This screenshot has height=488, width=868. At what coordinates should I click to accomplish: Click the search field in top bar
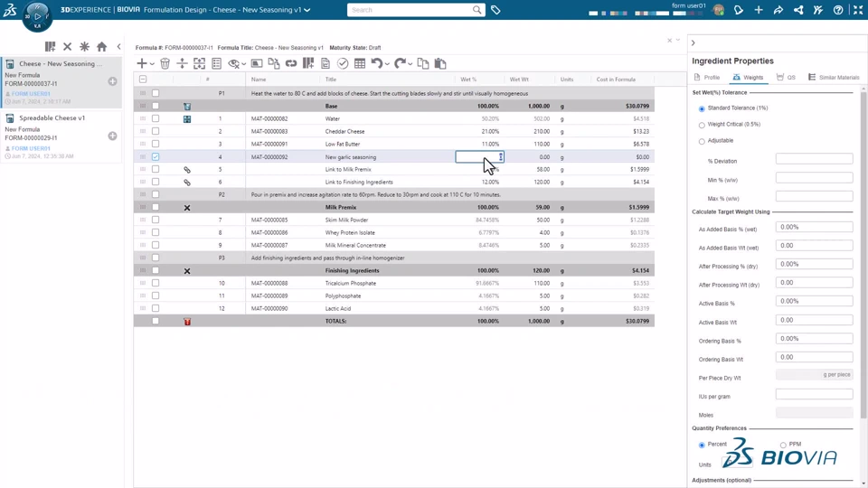(410, 10)
